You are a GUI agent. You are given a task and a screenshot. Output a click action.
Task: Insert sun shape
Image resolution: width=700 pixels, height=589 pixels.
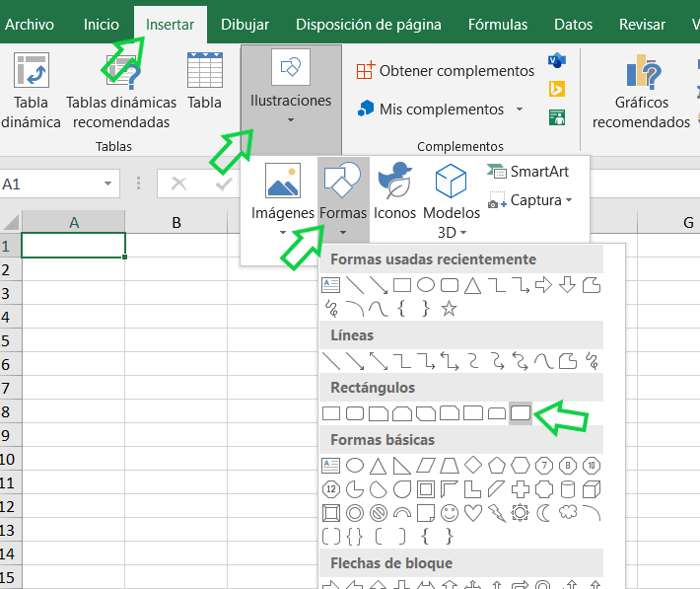tap(521, 513)
